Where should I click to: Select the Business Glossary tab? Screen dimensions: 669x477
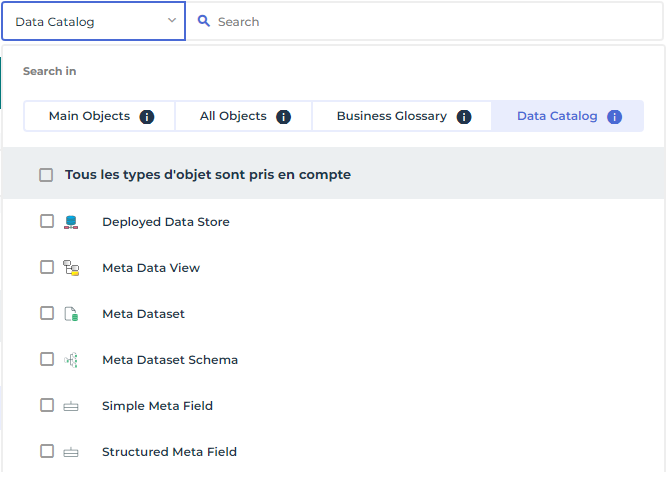(x=391, y=116)
